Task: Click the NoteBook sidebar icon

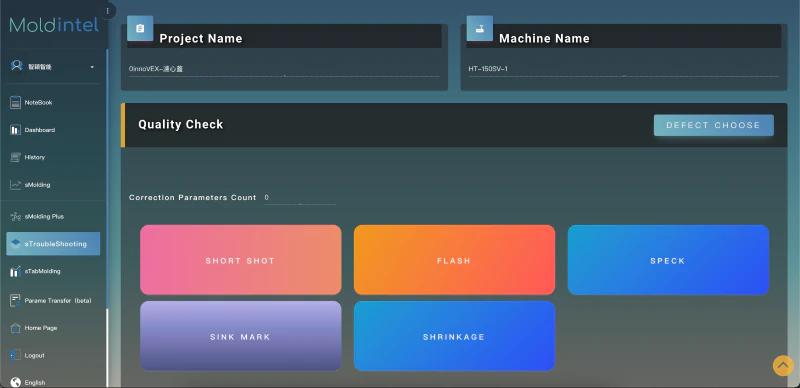Action: (x=15, y=102)
